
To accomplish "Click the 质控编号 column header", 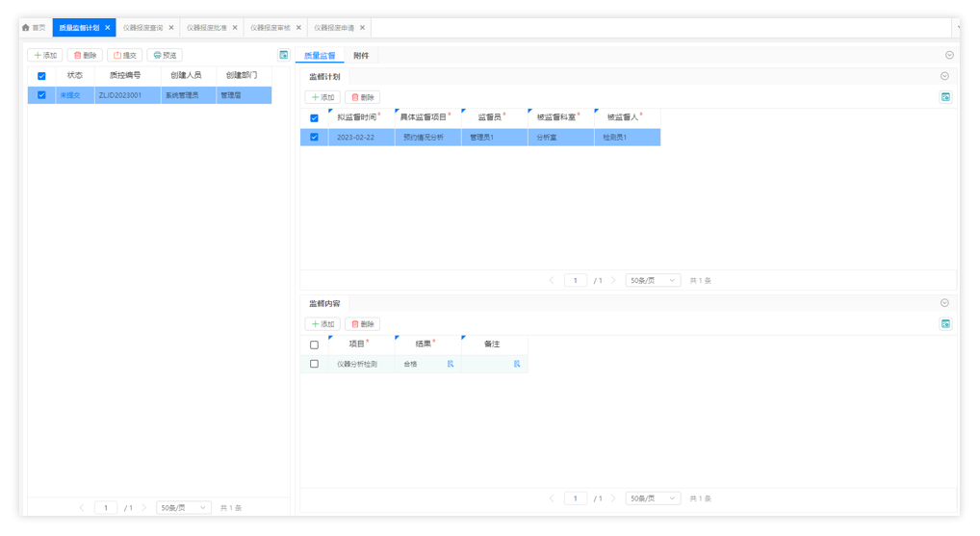I will (x=125, y=75).
